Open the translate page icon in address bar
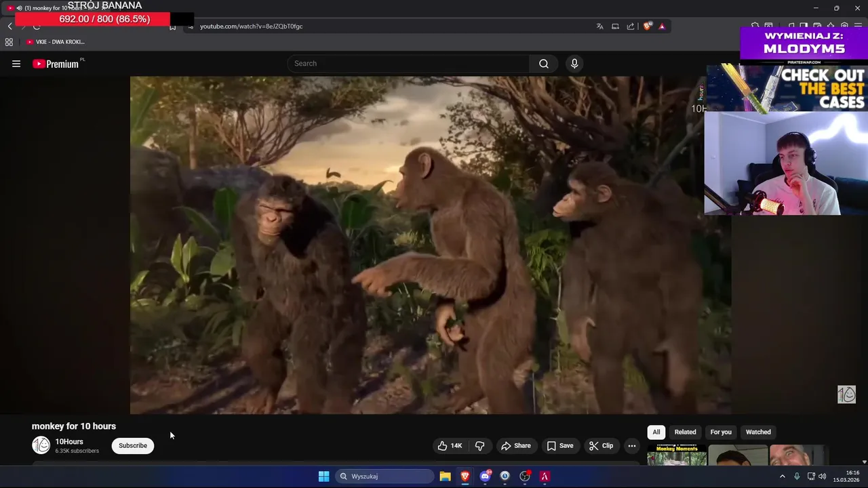 point(600,26)
